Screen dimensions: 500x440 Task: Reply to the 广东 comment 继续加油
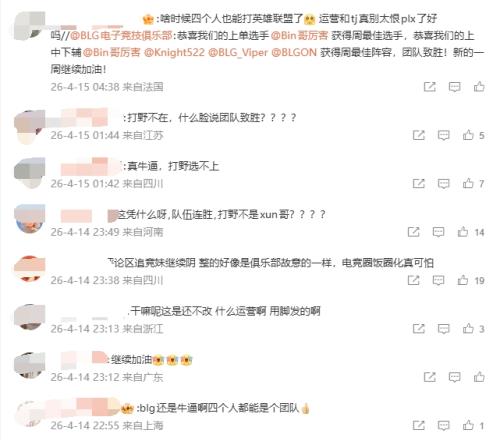pyautogui.click(x=454, y=377)
